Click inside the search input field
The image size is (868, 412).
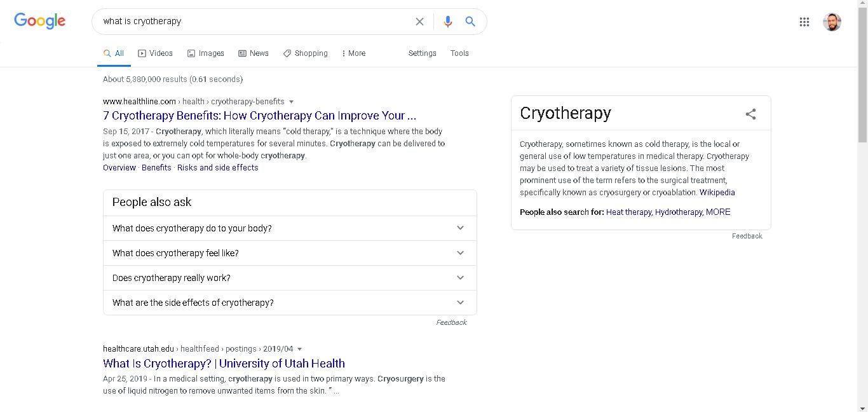pyautogui.click(x=254, y=21)
